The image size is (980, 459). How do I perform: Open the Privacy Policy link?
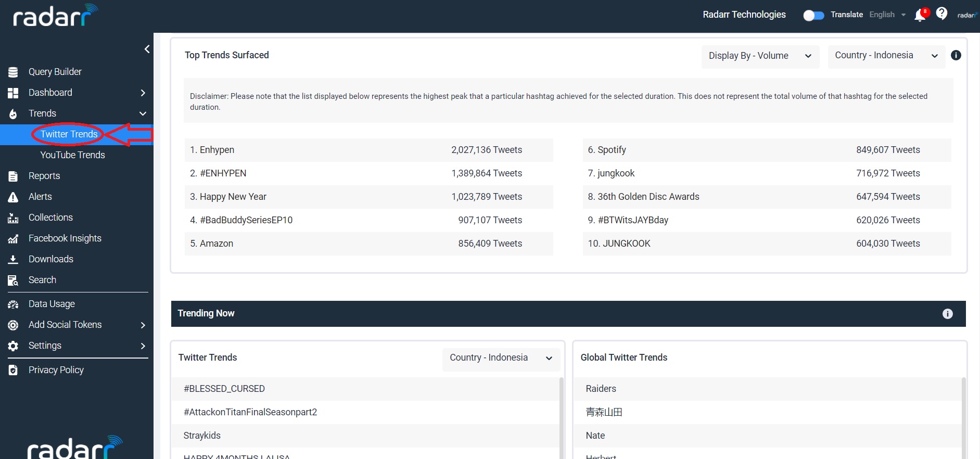[56, 370]
